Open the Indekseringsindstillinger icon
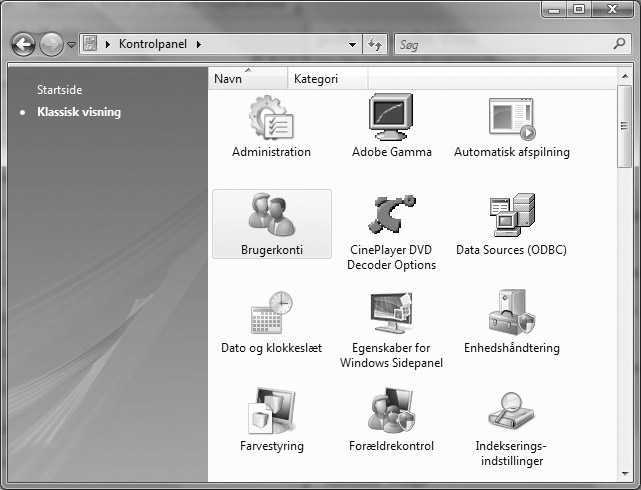 tap(511, 411)
